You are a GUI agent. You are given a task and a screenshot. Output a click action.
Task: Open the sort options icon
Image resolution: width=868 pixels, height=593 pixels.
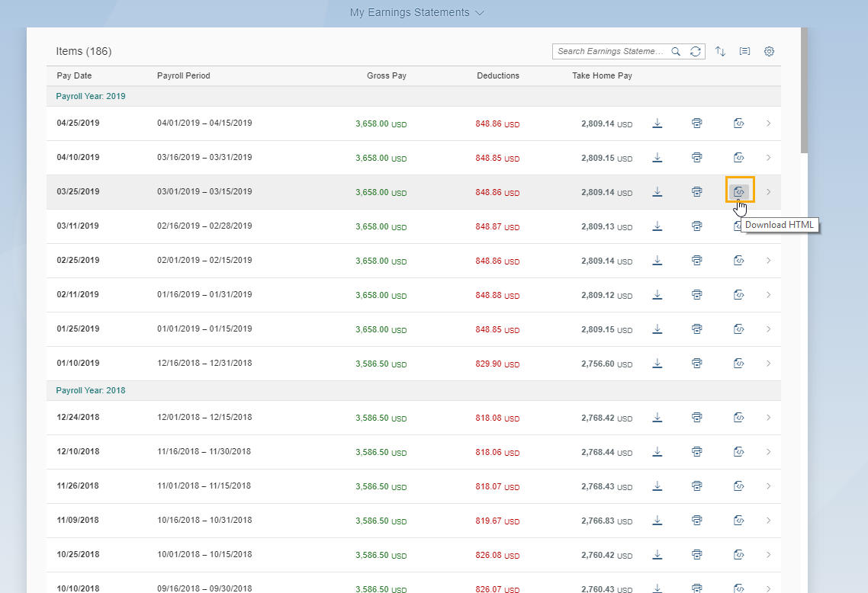click(x=720, y=52)
